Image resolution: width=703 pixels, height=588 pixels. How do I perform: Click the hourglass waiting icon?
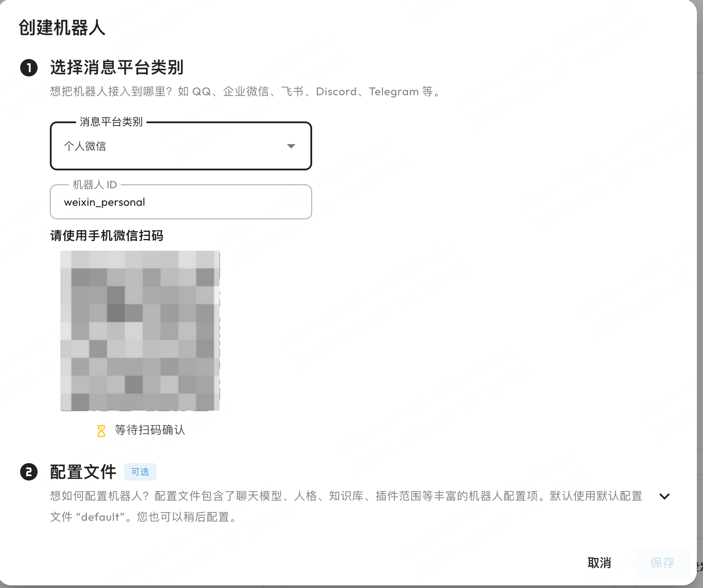click(x=101, y=431)
